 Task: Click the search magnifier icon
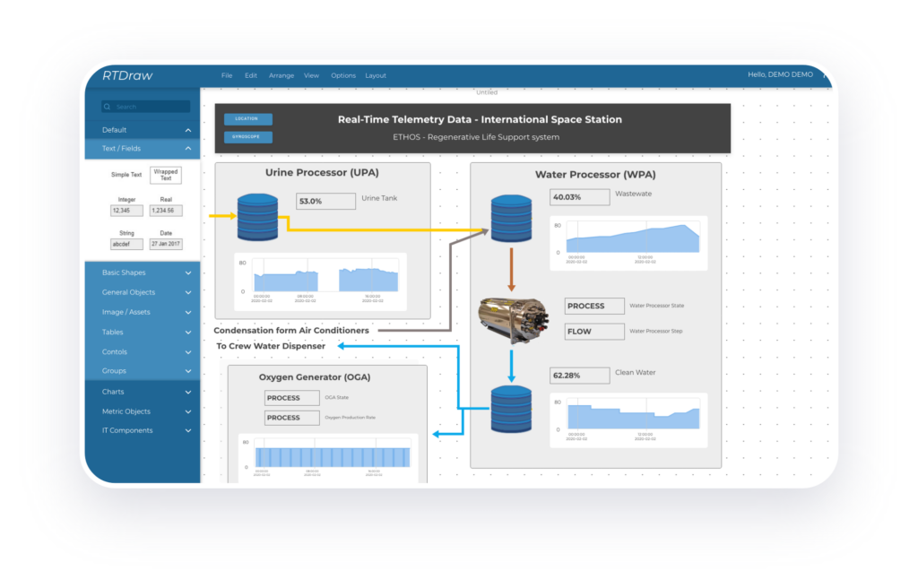[x=108, y=107]
